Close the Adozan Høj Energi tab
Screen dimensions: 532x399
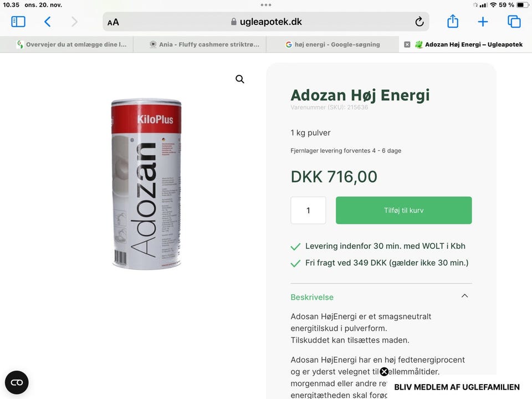point(407,44)
